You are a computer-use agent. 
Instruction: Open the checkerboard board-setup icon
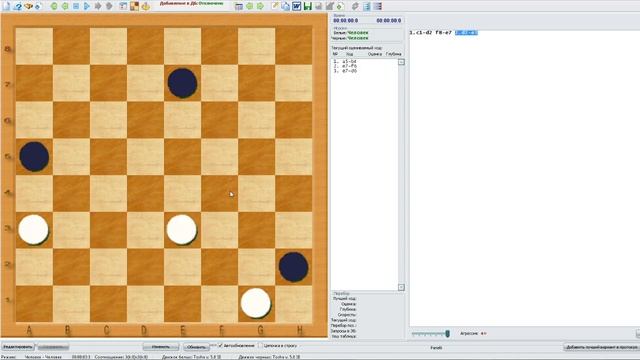click(x=134, y=6)
